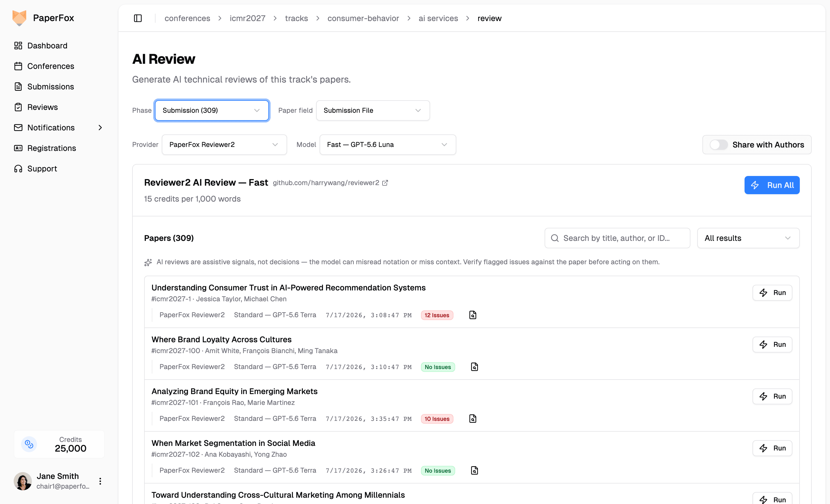The image size is (830, 504).
Task: Run review for Understanding Consumer Trust paper
Action: coord(772,292)
